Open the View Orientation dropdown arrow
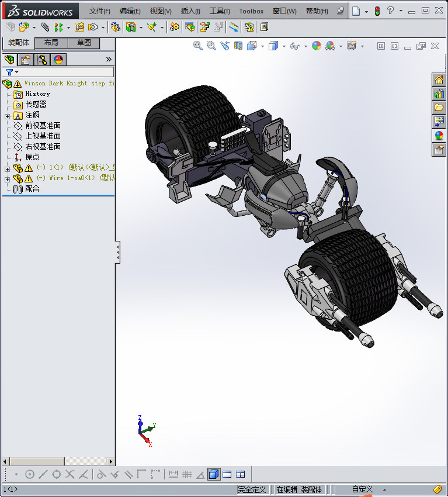 point(262,46)
